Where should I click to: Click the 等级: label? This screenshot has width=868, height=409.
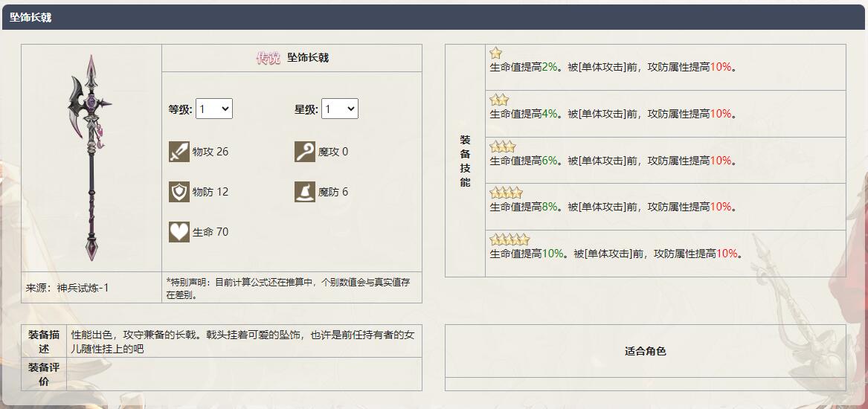click(x=181, y=109)
